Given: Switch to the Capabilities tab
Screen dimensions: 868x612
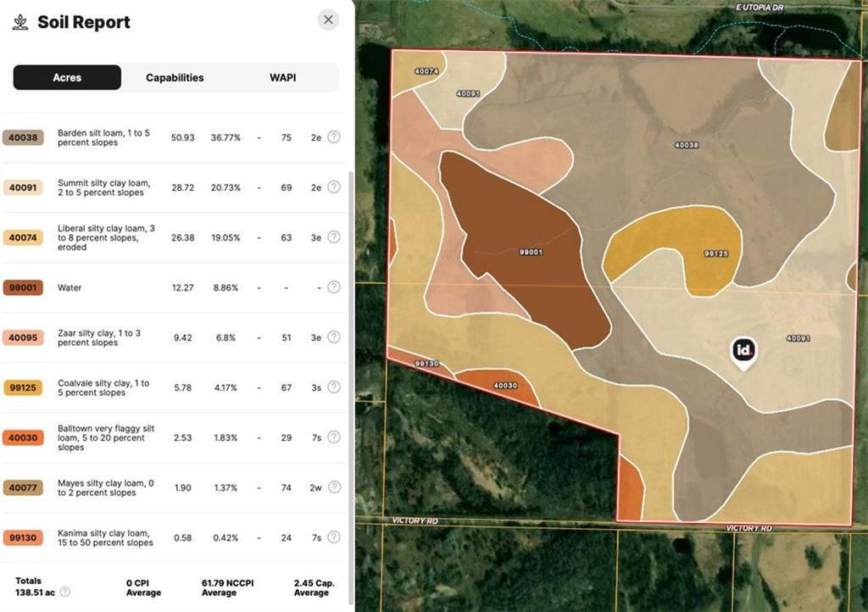Looking at the screenshot, I should tap(175, 77).
